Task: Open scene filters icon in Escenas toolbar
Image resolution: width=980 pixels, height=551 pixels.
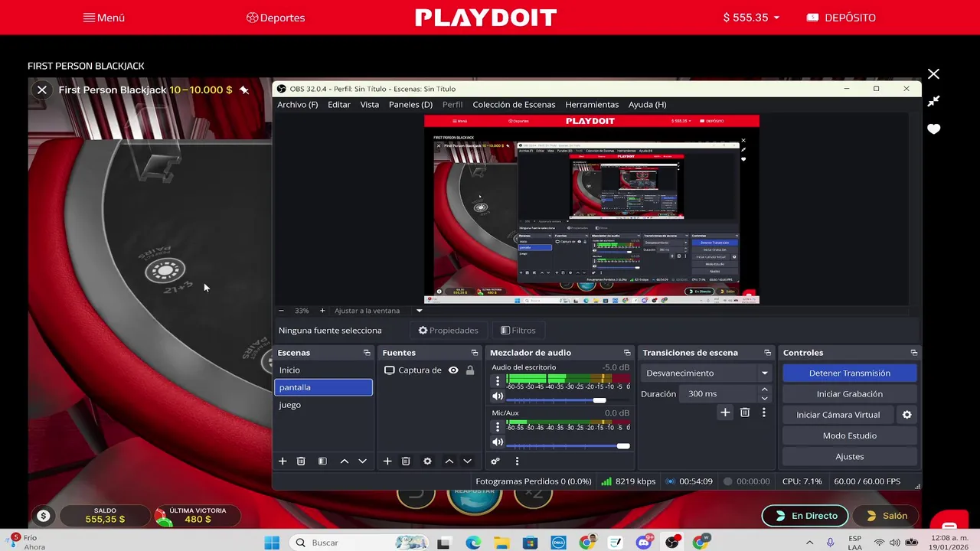Action: point(322,461)
